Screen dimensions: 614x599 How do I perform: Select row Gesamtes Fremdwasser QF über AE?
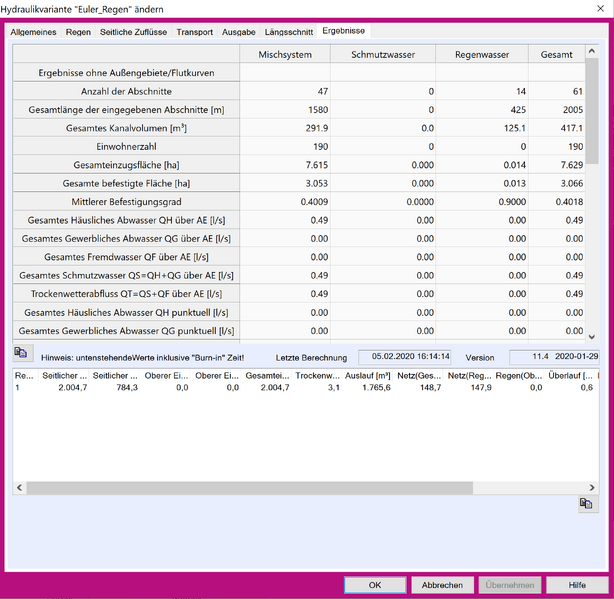click(x=126, y=257)
